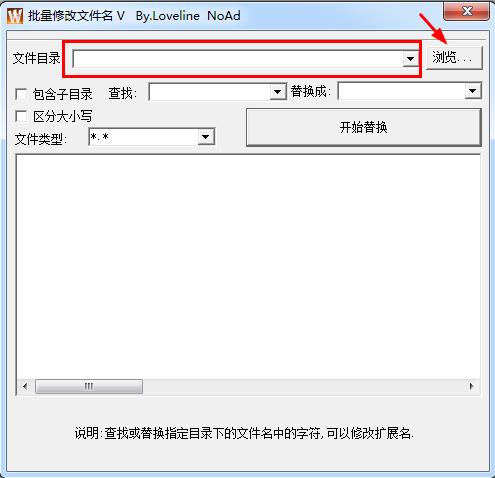Click the 浏览... browse button
The width and height of the screenshot is (495, 478).
click(x=454, y=58)
